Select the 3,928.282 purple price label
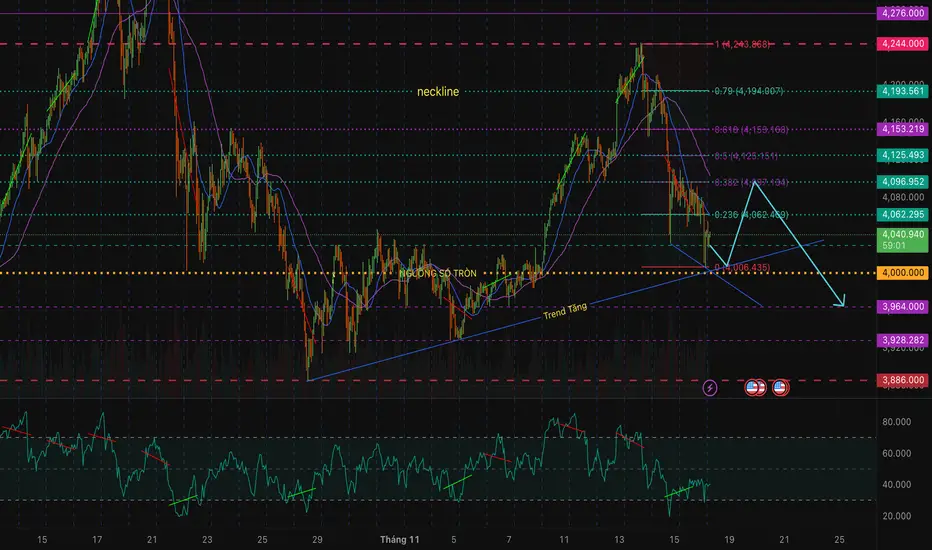932x550 pixels. 902,340
